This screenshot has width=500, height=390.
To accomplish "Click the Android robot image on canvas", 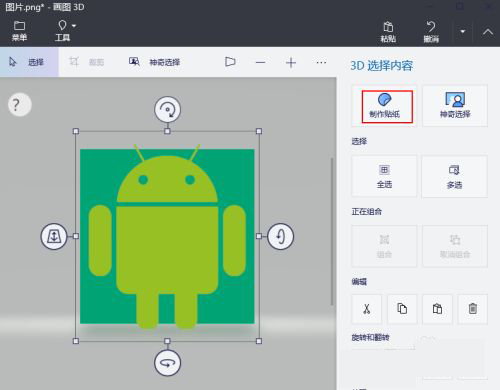I will [x=167, y=236].
